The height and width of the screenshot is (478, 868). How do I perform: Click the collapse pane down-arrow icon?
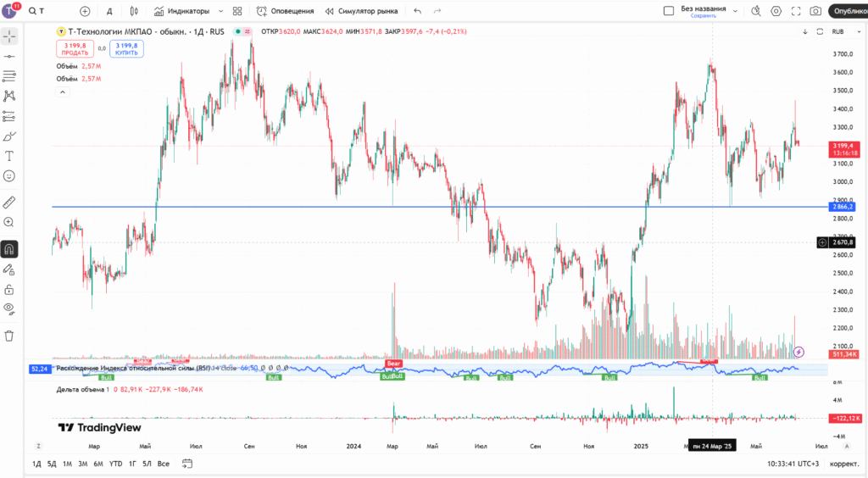click(x=805, y=31)
